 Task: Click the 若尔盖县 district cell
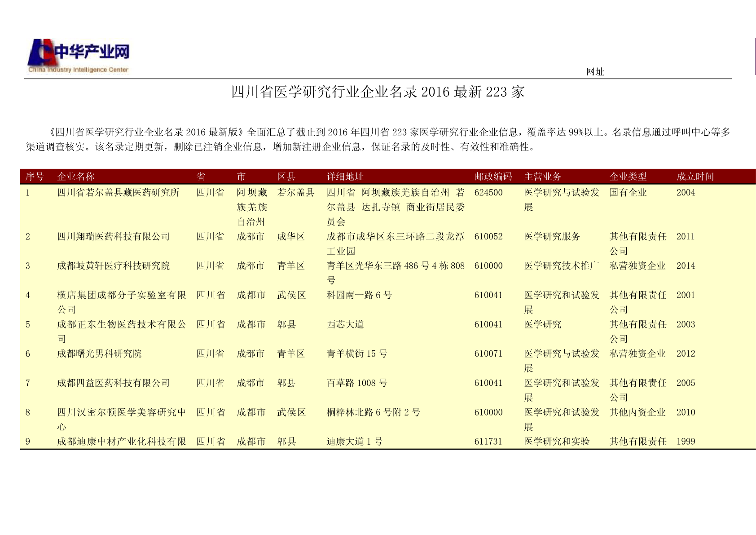(x=296, y=193)
